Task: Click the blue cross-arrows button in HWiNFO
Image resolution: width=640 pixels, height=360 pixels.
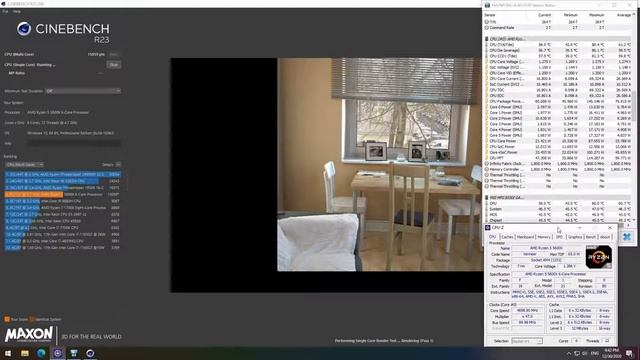Action: [x=627, y=237]
